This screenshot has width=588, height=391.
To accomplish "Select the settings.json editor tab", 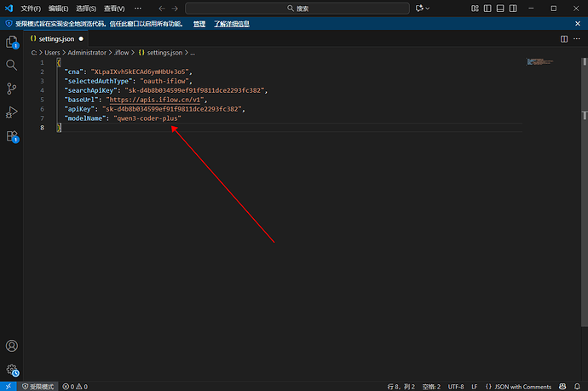I will tap(55, 39).
